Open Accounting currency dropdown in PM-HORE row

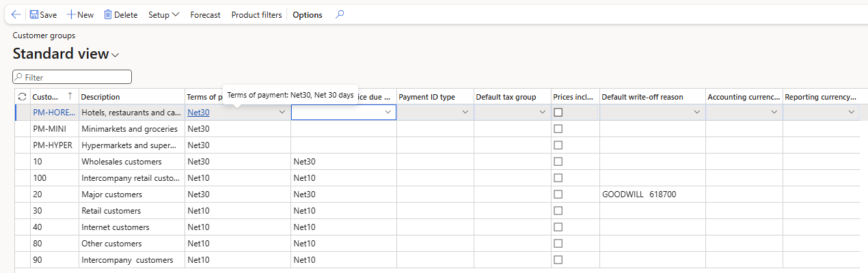[x=774, y=113]
